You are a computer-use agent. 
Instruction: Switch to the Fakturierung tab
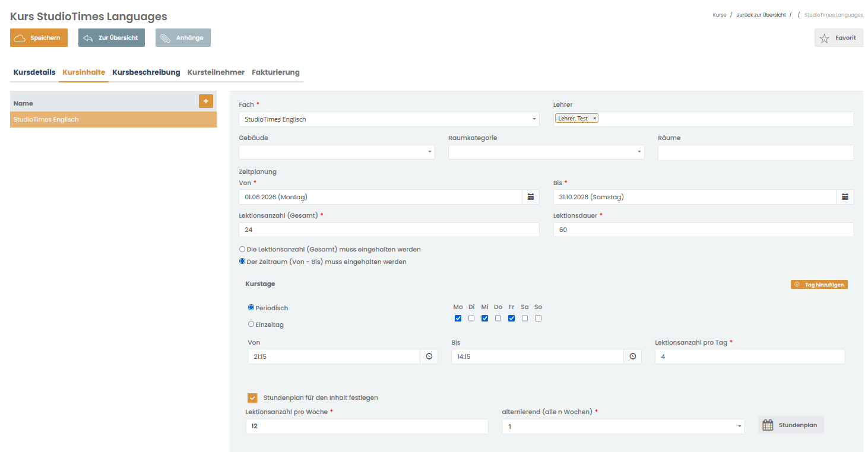[275, 72]
